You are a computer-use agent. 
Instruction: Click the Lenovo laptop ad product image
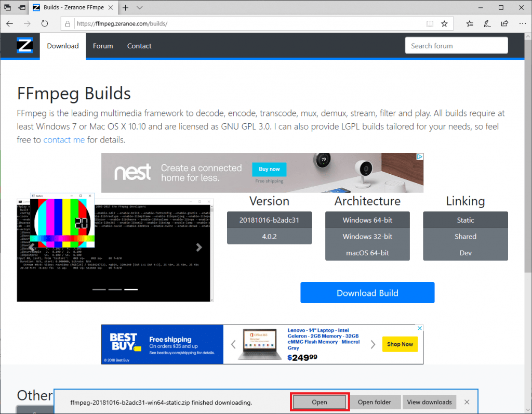point(260,344)
